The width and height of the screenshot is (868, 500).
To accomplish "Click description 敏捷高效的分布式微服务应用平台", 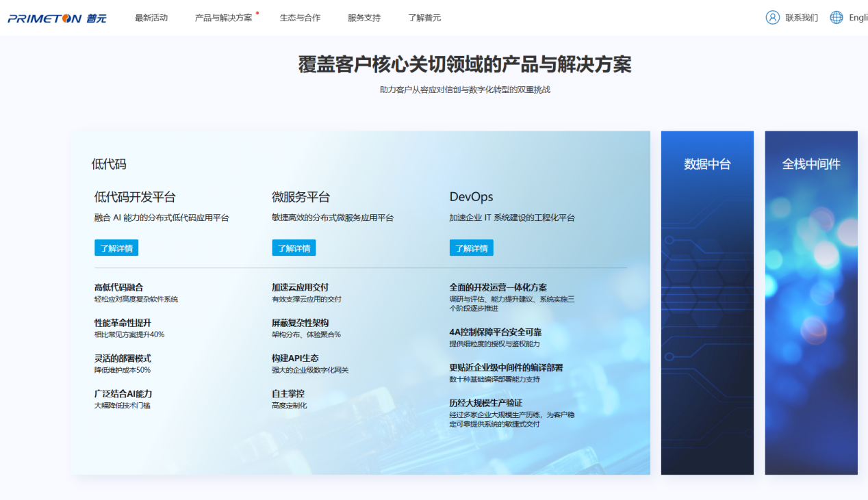I will click(x=333, y=218).
